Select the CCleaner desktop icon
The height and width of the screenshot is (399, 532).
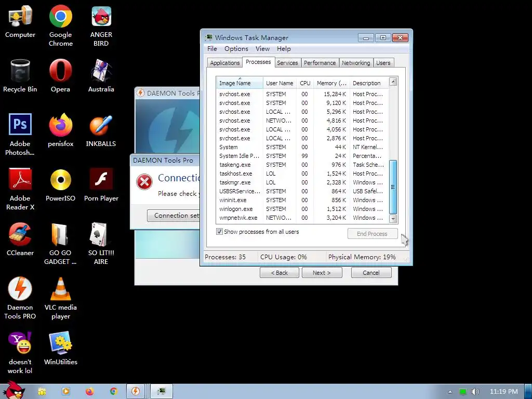20,240
